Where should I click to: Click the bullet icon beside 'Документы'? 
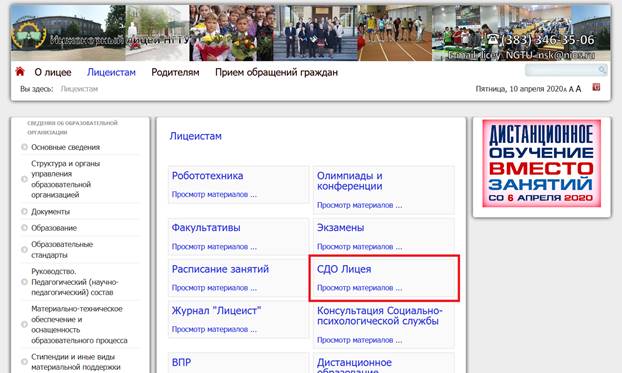(x=24, y=211)
